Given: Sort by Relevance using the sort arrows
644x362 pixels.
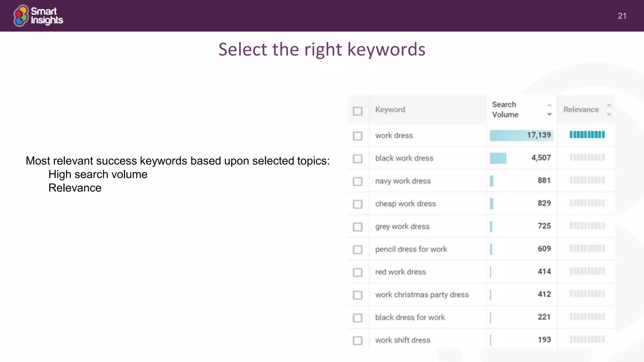Looking at the screenshot, I should tap(609, 110).
